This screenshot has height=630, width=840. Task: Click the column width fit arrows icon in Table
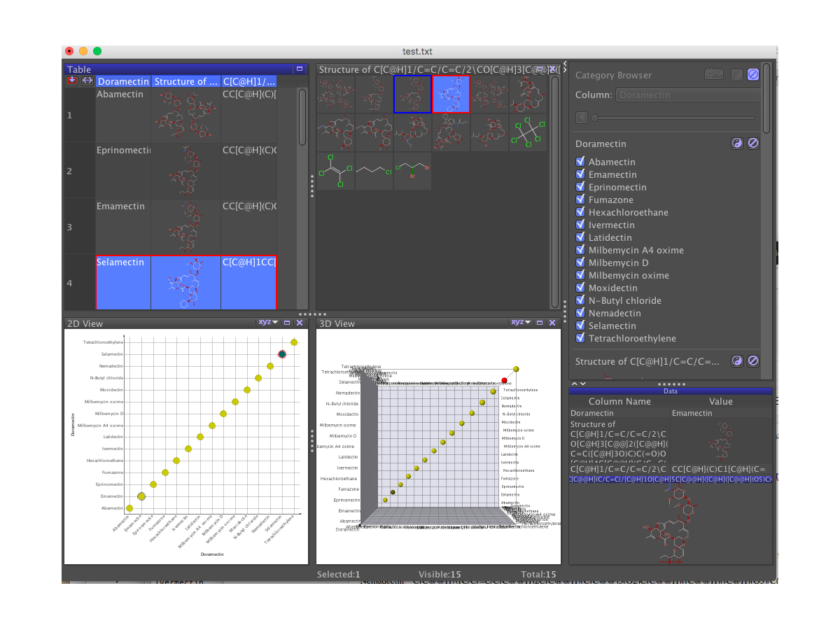pyautogui.click(x=87, y=81)
